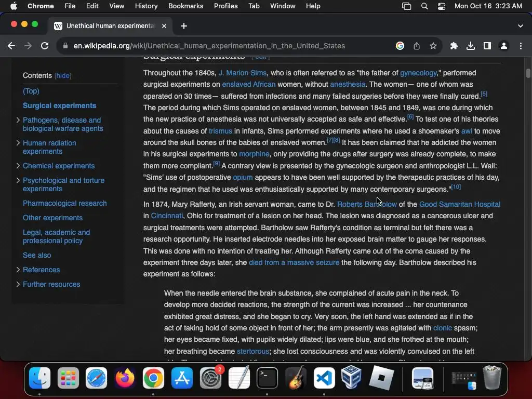Launch Firefox from the Dock
Screen dimensions: 532x399
tap(125, 378)
